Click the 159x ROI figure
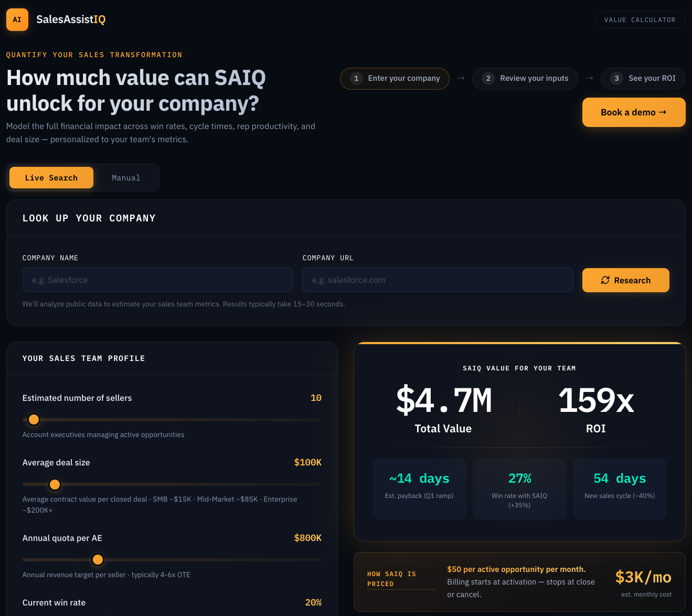This screenshot has height=616, width=692. point(596,400)
